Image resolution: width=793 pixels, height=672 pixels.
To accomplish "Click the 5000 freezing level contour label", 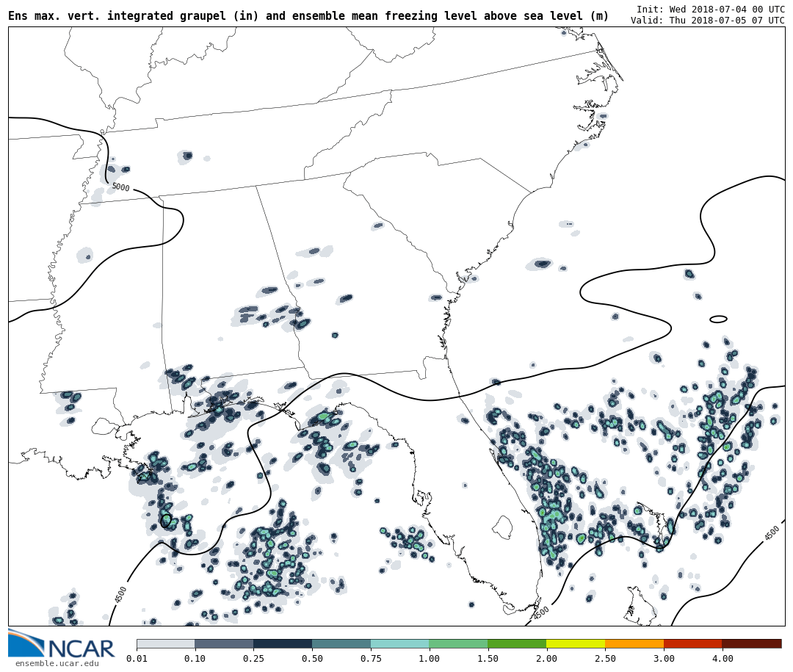I will [120, 188].
